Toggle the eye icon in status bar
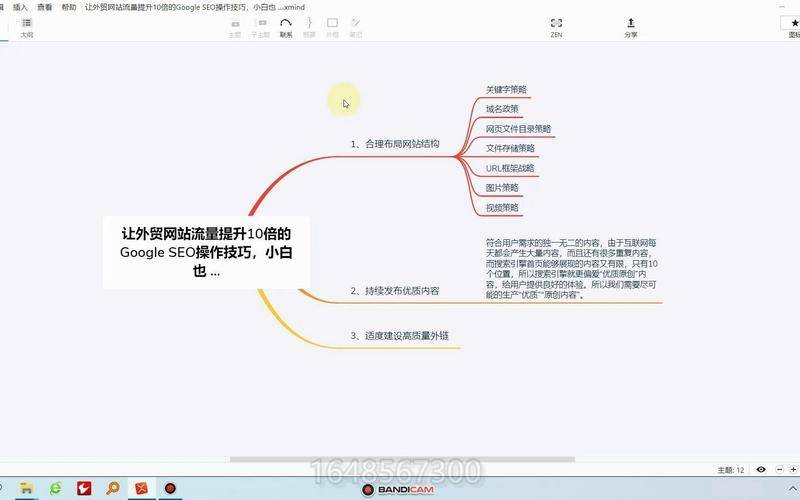This screenshot has width=800, height=500. pyautogui.click(x=761, y=469)
